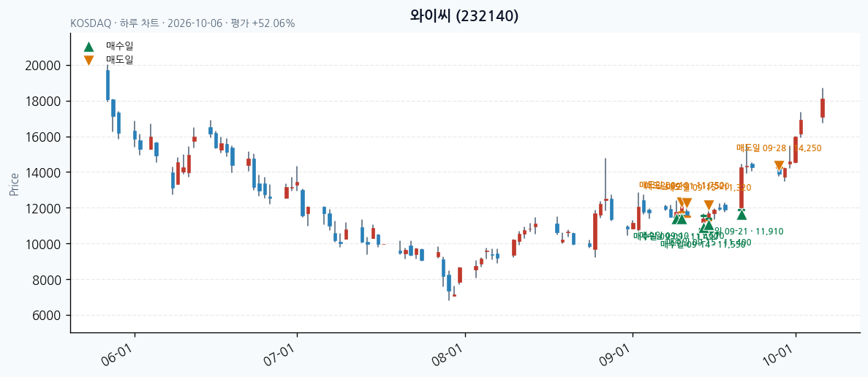Click the 14000 y-axis price tick

(x=43, y=172)
